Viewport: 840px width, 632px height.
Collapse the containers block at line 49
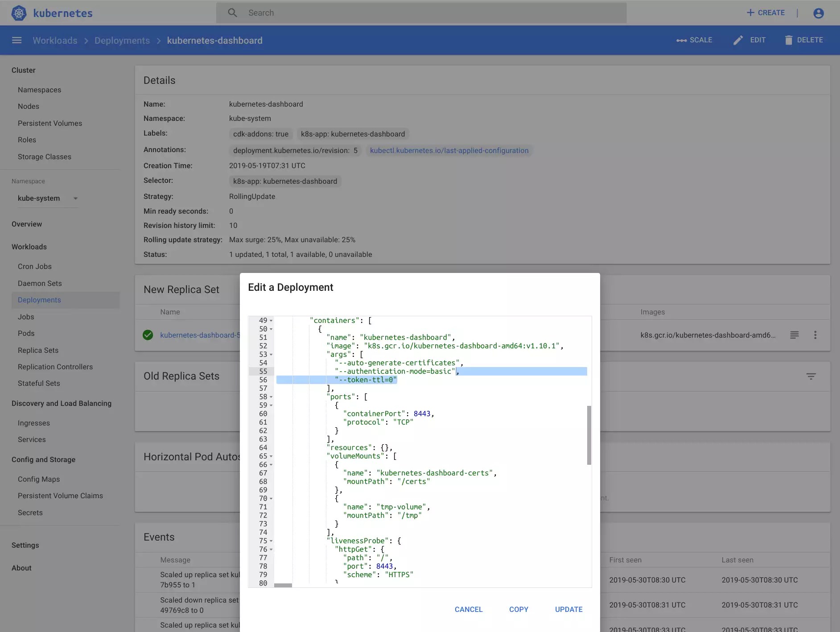[x=271, y=321]
